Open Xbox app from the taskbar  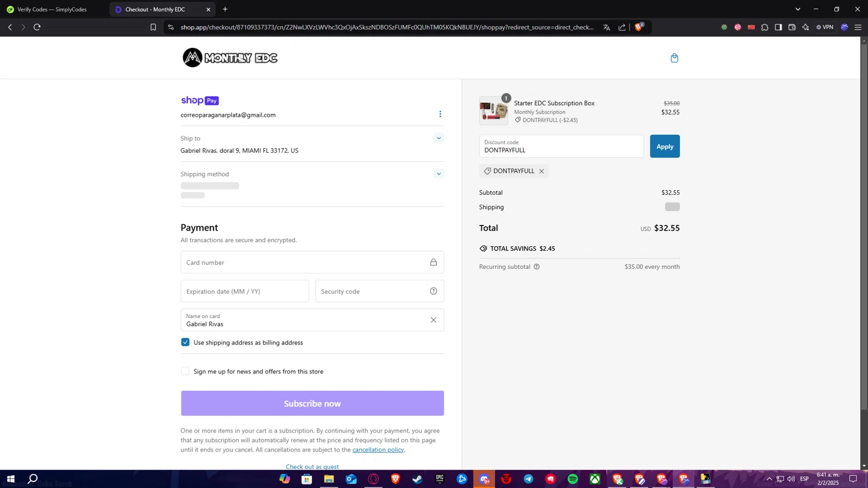click(x=595, y=479)
